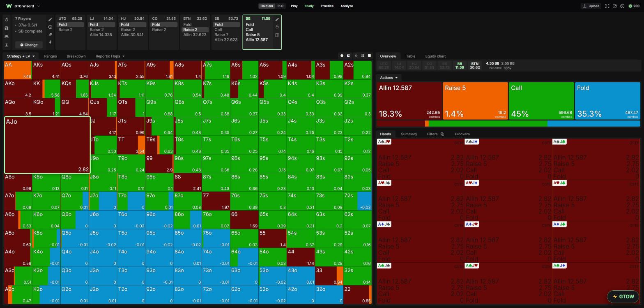
Task: Click the red Allin 12.587 action card
Action: (409, 101)
